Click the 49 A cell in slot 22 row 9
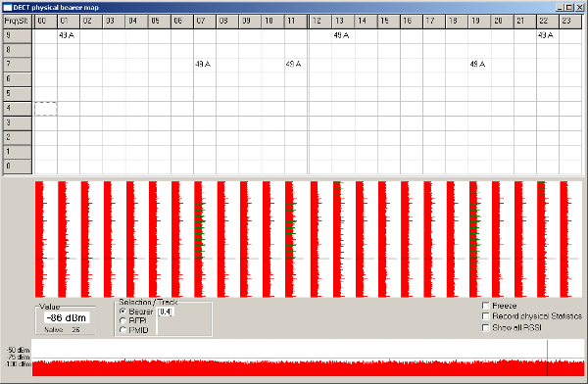 point(548,35)
